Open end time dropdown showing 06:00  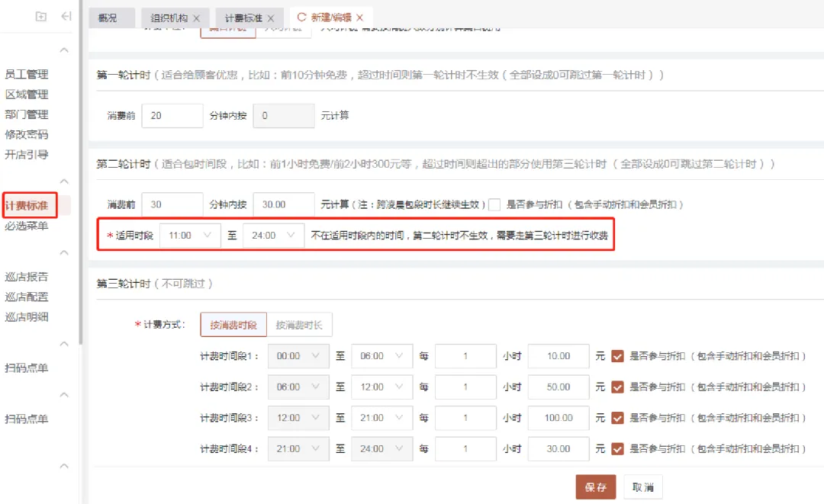point(381,356)
